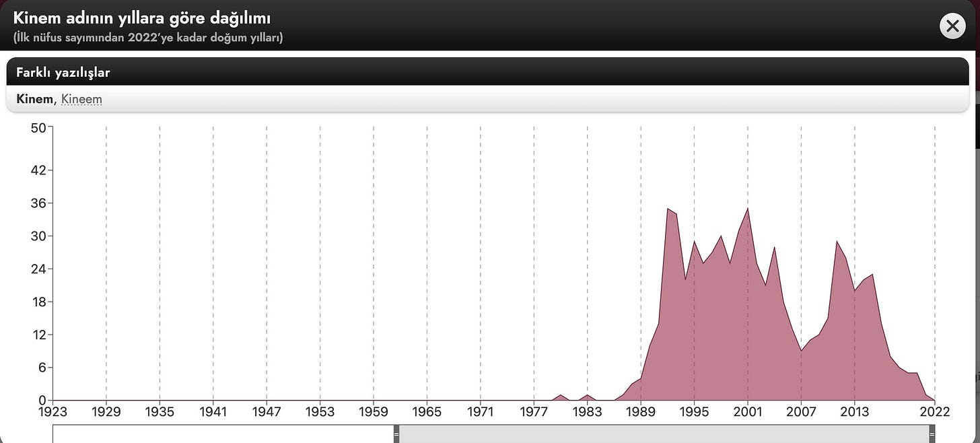Image resolution: width=980 pixels, height=443 pixels.
Task: Click the 24 y-axis value
Action: pos(38,269)
